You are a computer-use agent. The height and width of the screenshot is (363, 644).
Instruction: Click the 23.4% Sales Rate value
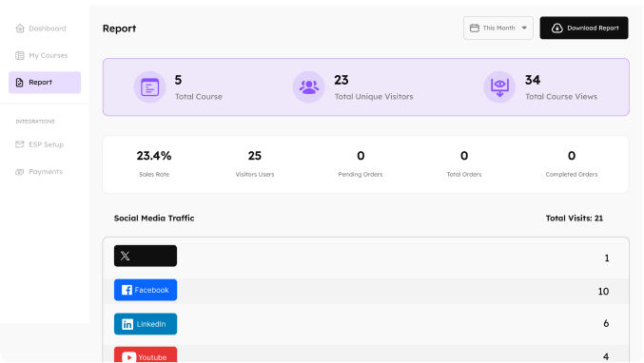[x=154, y=156]
